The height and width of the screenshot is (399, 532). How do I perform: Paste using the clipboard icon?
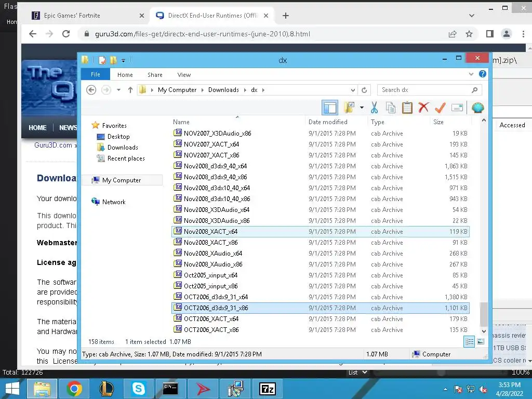(x=407, y=108)
